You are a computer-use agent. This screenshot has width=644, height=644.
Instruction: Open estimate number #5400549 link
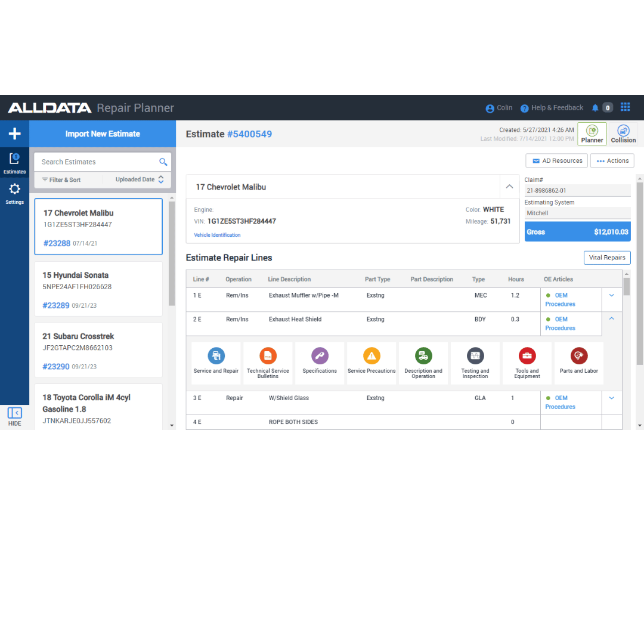click(249, 134)
